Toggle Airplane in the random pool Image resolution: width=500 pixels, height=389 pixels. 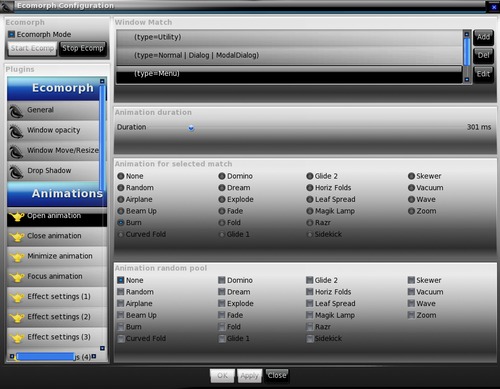(121, 304)
